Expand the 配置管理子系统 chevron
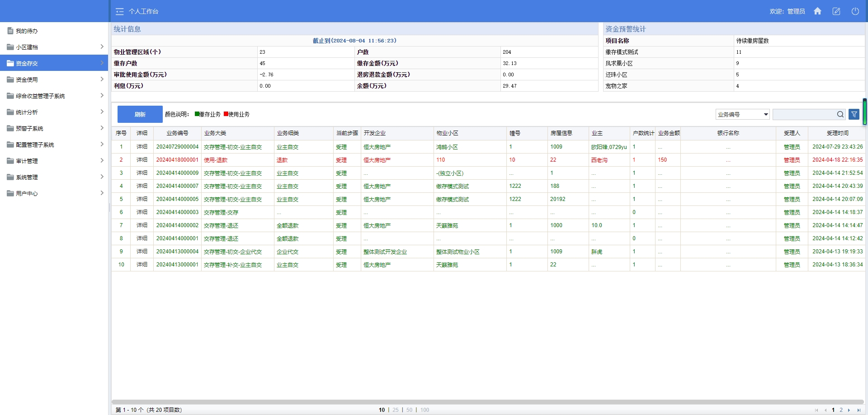Screen dimensions: 868x415 (x=102, y=144)
